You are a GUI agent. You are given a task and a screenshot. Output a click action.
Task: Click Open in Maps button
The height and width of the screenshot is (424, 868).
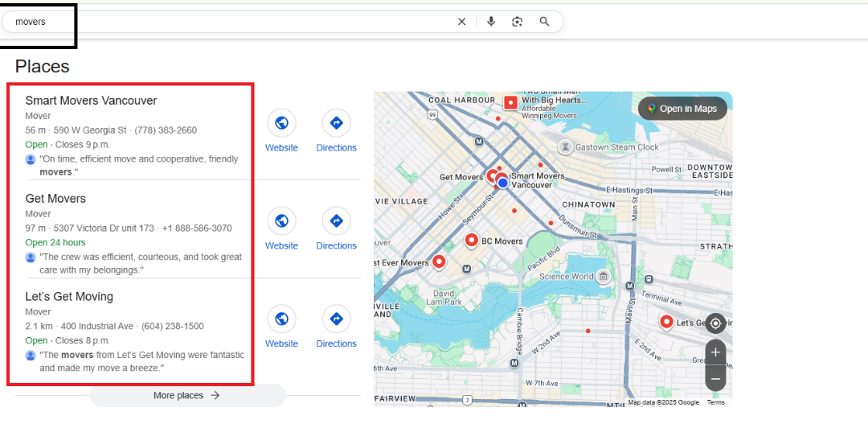click(682, 109)
